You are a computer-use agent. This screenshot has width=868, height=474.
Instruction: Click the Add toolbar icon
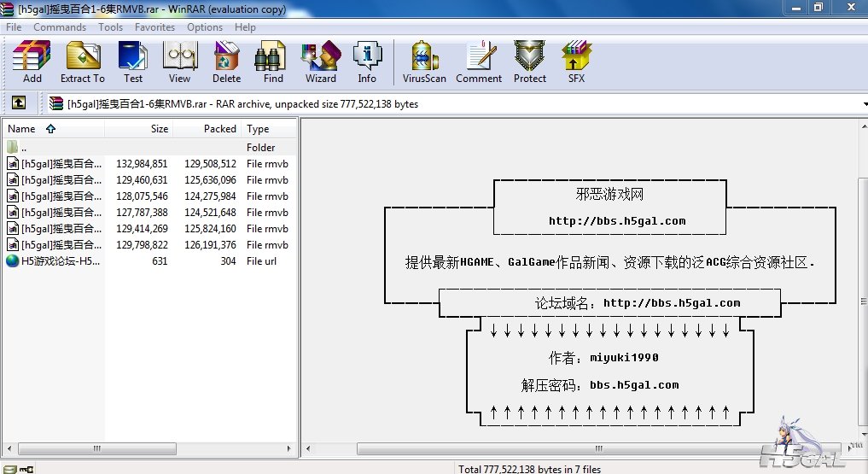point(32,62)
